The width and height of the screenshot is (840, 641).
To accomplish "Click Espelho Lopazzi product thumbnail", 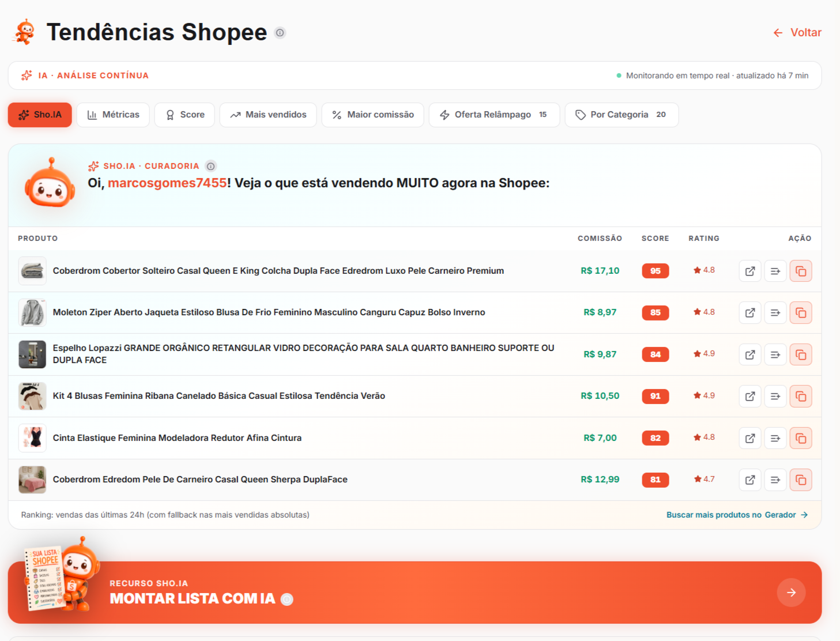I will pyautogui.click(x=32, y=355).
